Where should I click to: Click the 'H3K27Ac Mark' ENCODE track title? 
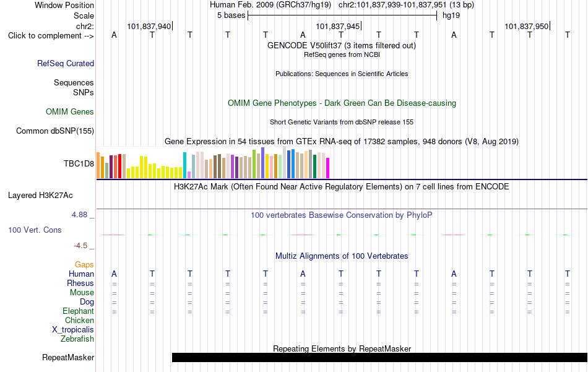point(342,187)
